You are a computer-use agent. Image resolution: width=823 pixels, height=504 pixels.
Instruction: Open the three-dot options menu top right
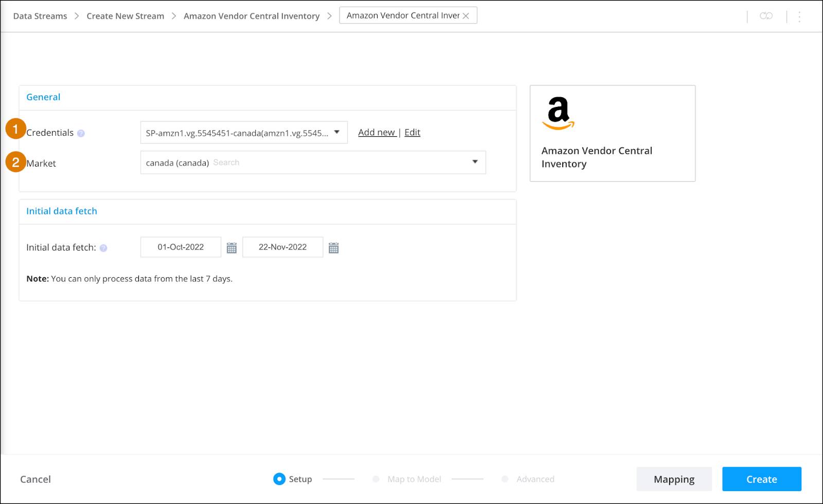point(799,16)
